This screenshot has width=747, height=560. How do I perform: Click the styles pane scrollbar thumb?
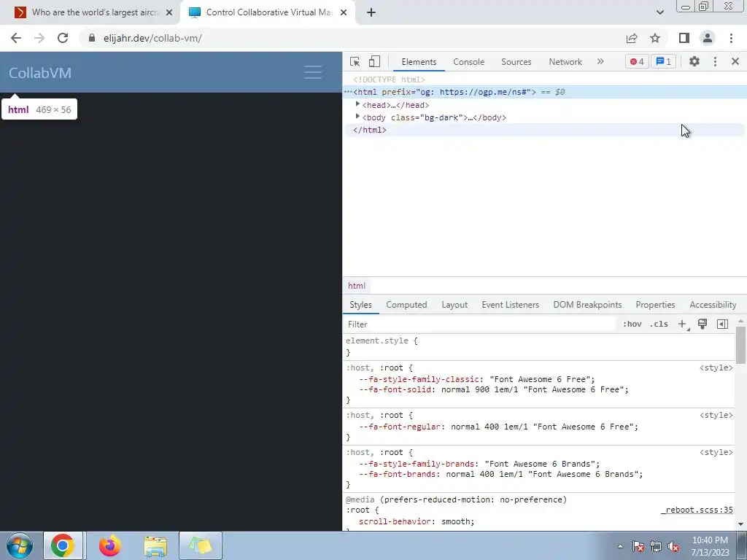(740, 345)
